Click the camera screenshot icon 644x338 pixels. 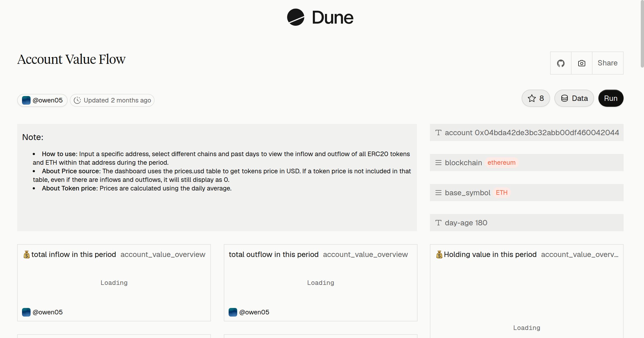tap(581, 63)
